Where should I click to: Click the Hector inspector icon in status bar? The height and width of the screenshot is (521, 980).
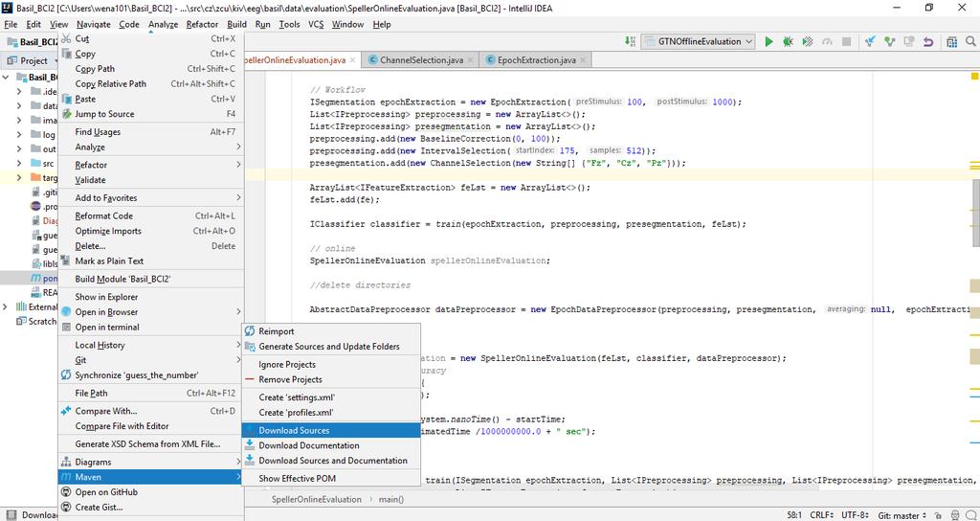click(955, 515)
